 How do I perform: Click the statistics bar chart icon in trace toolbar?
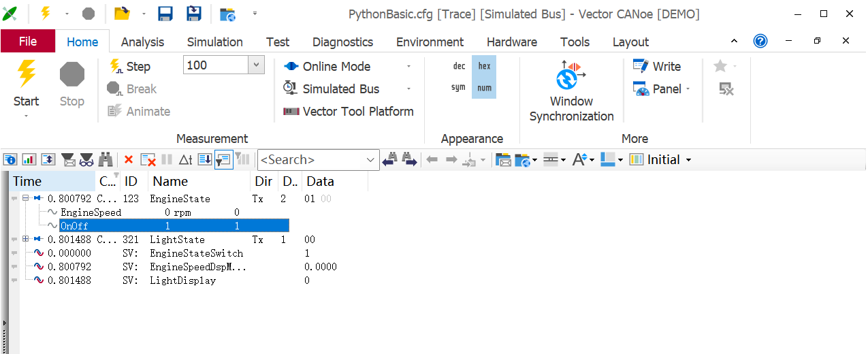[29, 159]
